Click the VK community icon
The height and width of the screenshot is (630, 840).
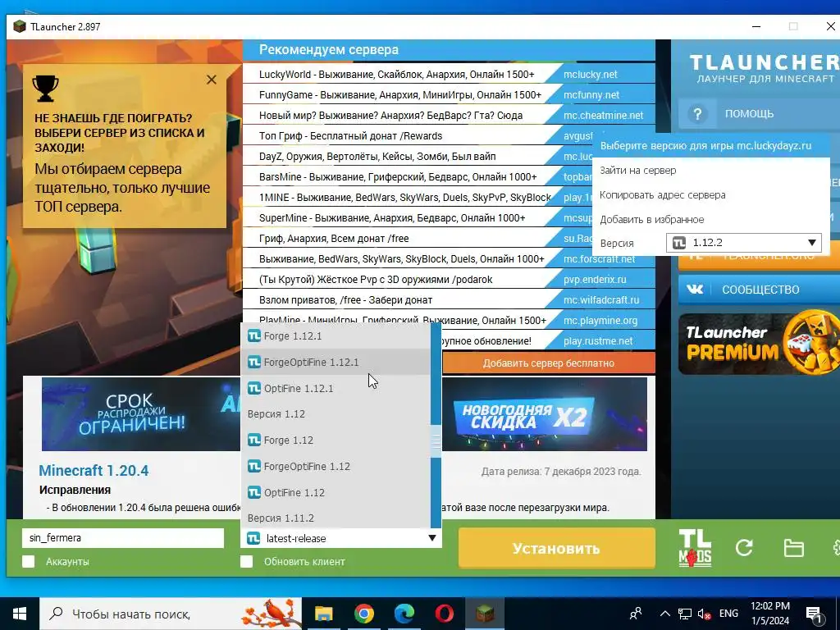(x=695, y=290)
